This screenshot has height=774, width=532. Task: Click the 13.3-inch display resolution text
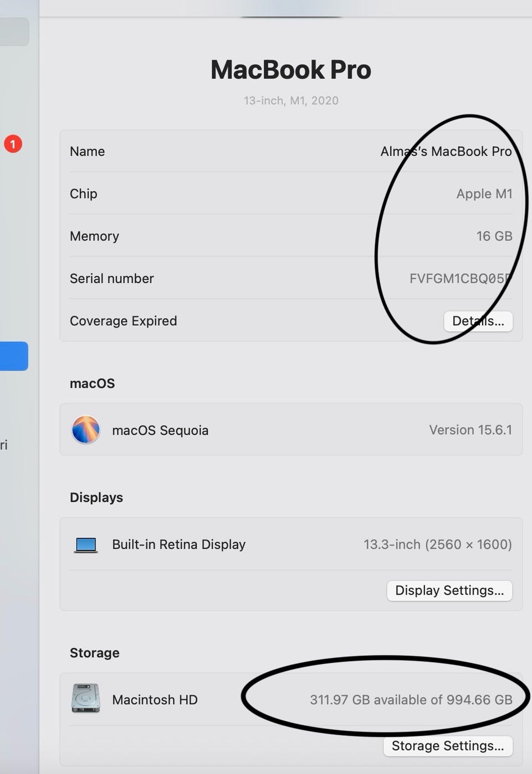coord(438,545)
